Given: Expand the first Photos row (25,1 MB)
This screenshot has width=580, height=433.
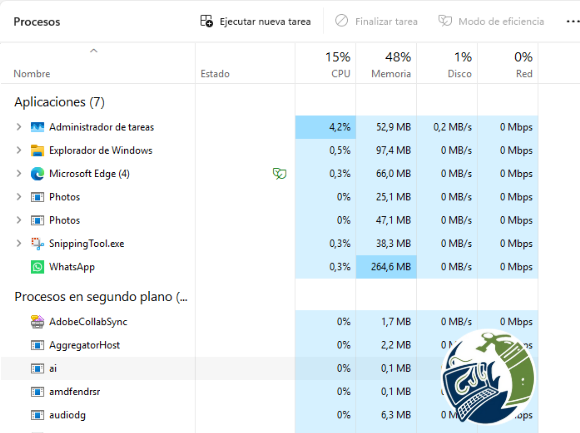Looking at the screenshot, I should pyautogui.click(x=18, y=197).
